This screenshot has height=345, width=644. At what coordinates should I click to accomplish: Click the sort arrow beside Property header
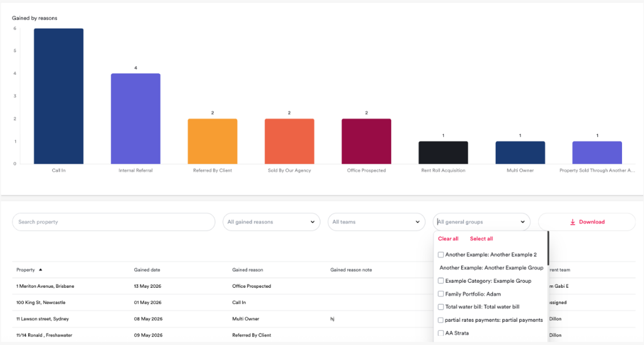[41, 270]
